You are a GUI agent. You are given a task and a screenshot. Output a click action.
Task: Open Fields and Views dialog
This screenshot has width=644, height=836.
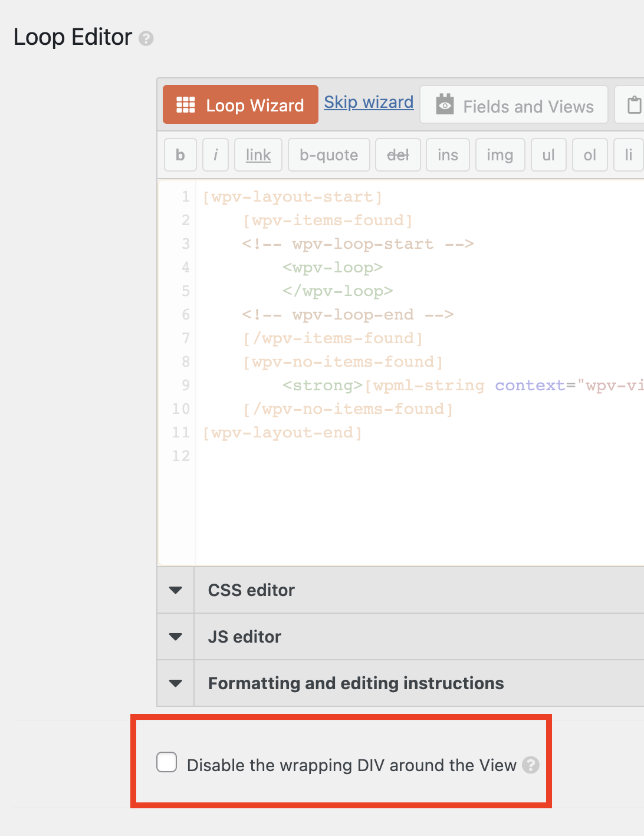[x=514, y=105]
